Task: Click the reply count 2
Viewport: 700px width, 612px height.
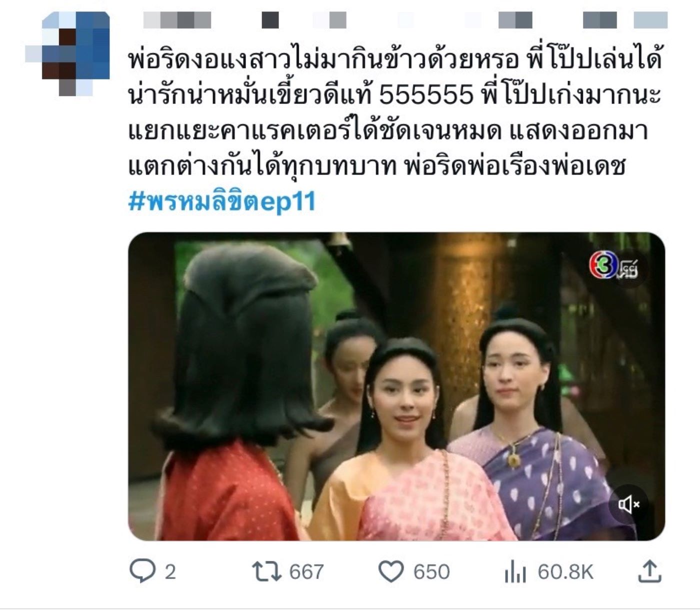Action: pyautogui.click(x=170, y=571)
